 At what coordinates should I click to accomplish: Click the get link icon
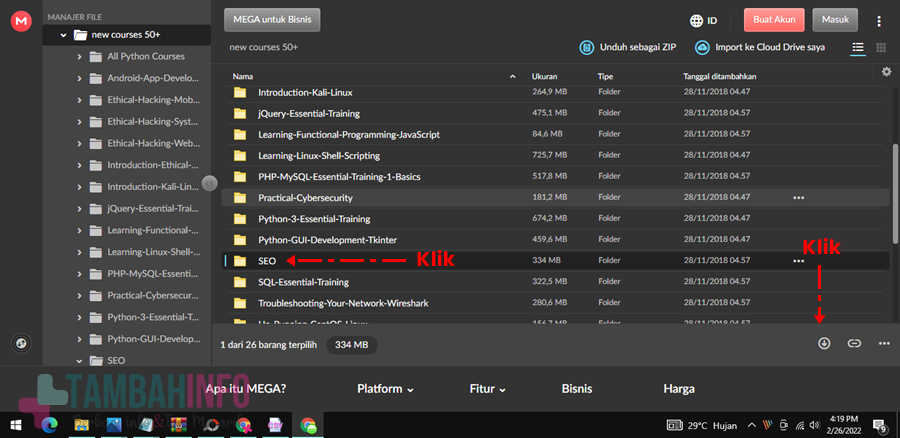tap(854, 343)
